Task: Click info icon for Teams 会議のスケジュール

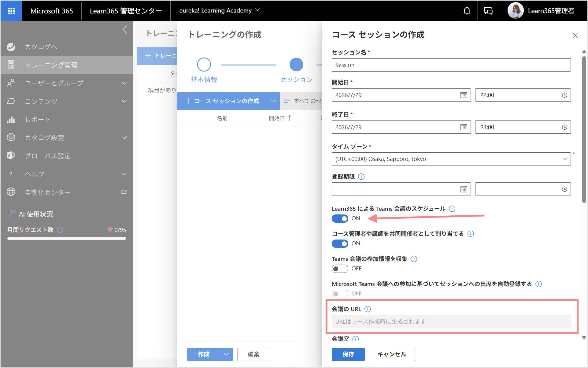Action: 452,209
